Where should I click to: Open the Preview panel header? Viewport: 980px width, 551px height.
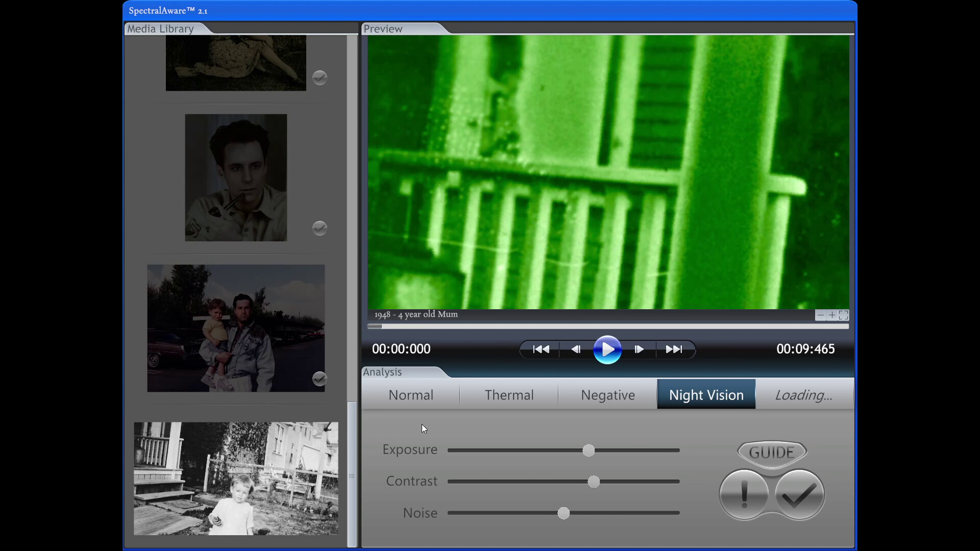coord(382,29)
